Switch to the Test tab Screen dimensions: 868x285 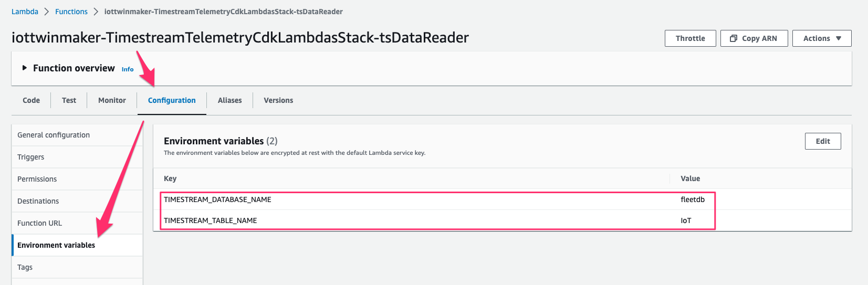tap(69, 100)
